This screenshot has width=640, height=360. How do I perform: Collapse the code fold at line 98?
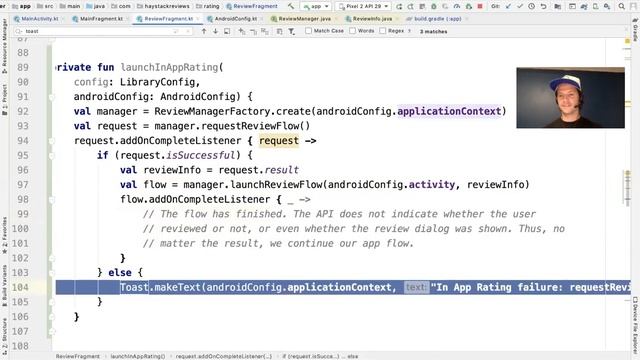pyautogui.click(x=52, y=200)
